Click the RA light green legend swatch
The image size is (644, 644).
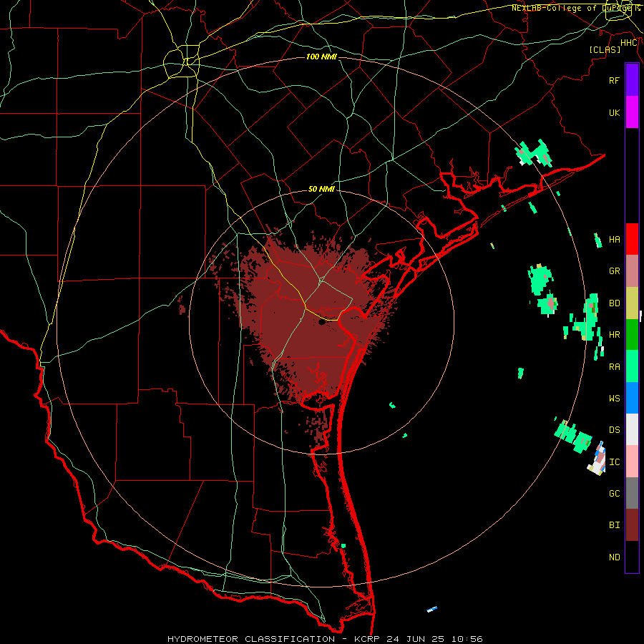coord(632,366)
